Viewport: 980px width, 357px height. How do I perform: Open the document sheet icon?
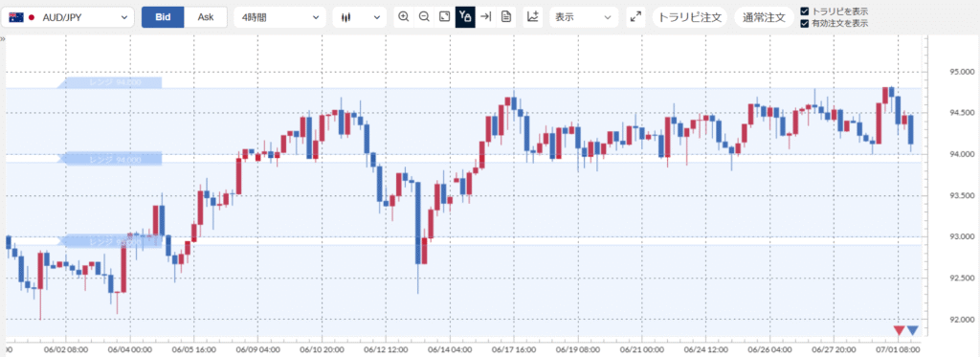point(506,17)
